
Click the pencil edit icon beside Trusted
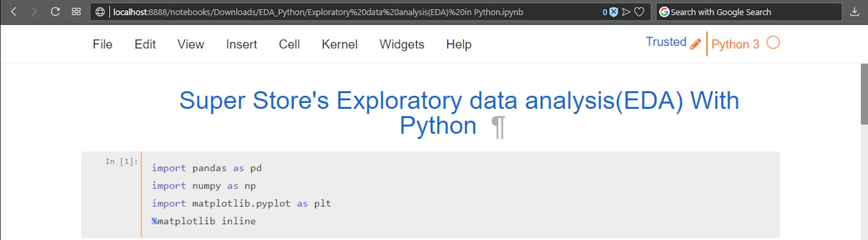[x=696, y=44]
